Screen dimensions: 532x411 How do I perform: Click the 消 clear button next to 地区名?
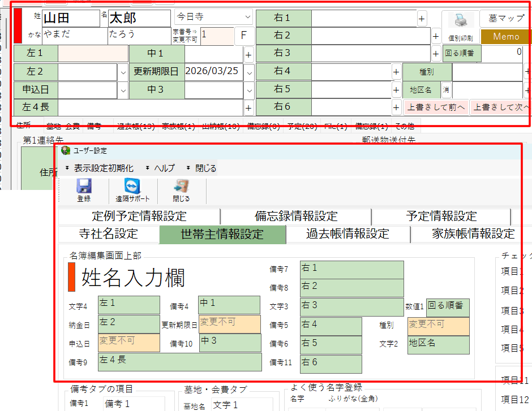(x=446, y=90)
